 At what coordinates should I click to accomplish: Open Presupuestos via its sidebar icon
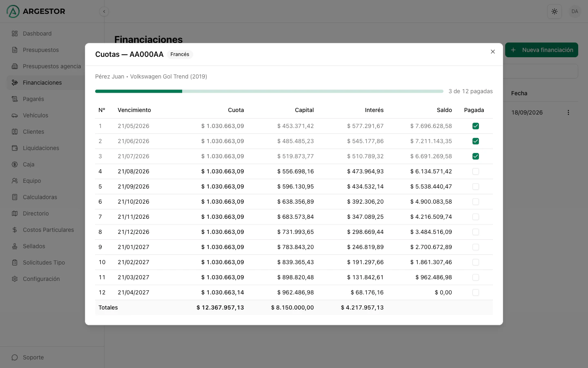click(15, 50)
